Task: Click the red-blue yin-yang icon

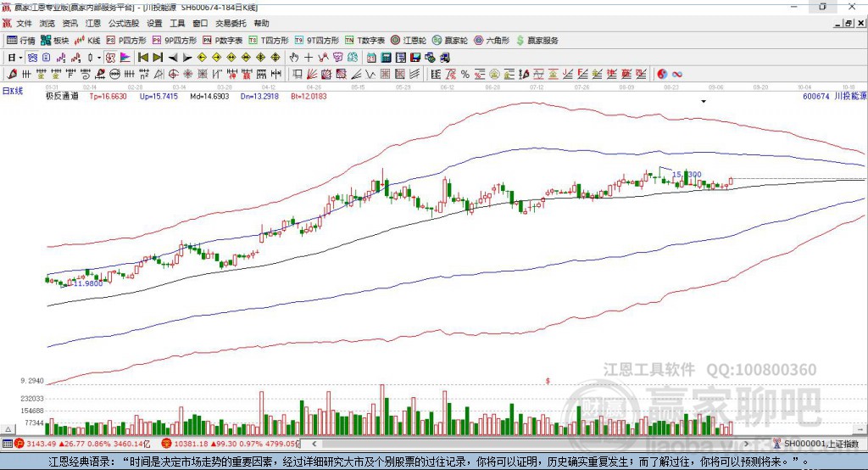Action: pos(662,74)
